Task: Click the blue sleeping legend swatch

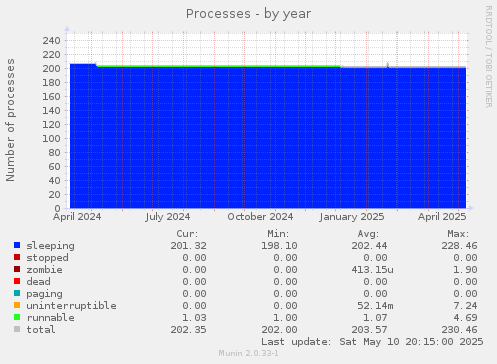Action: 17,245
